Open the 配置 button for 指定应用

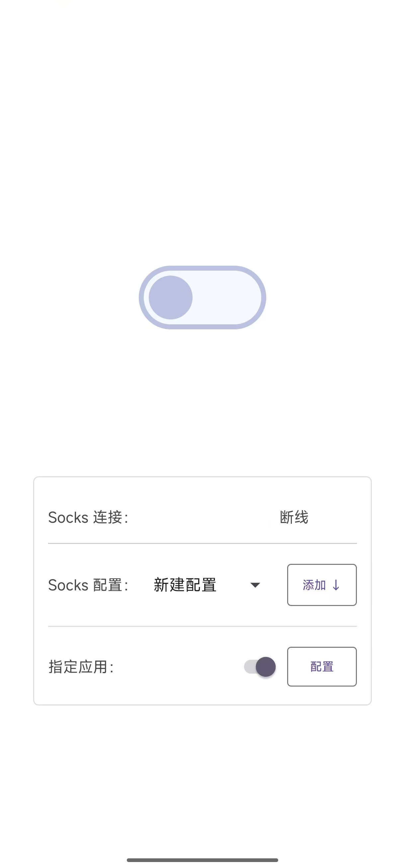322,666
